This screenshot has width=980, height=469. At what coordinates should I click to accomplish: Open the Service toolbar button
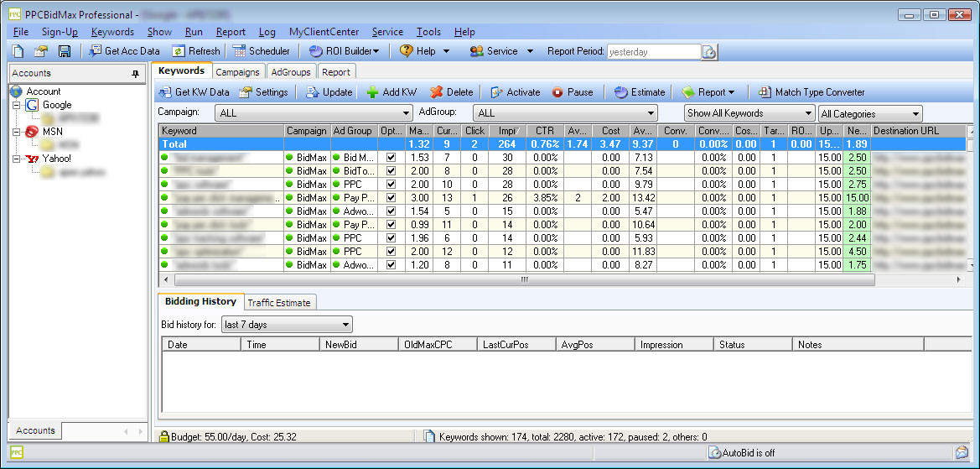click(502, 51)
